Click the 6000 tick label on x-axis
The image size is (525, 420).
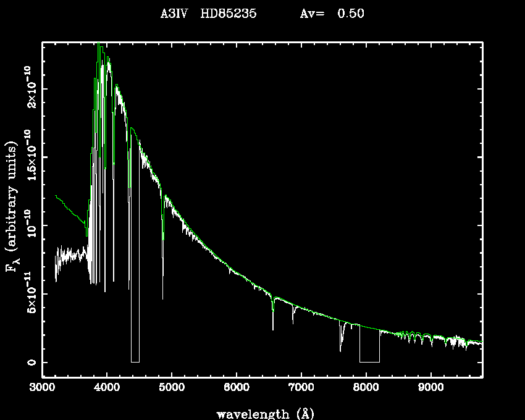point(237,388)
